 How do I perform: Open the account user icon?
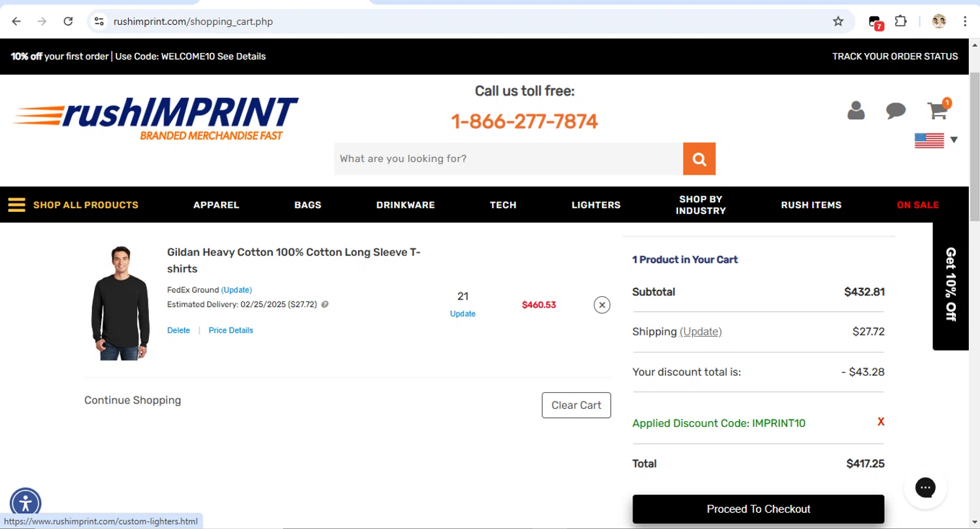[856, 111]
